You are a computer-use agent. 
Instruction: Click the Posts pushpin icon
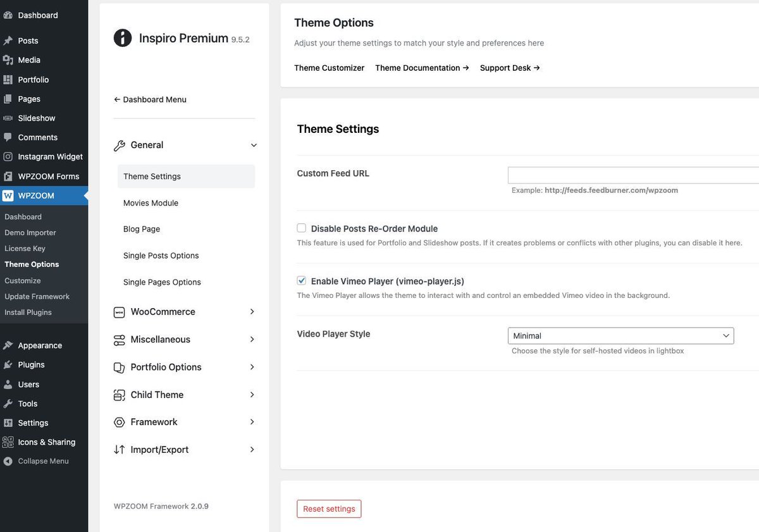8,40
